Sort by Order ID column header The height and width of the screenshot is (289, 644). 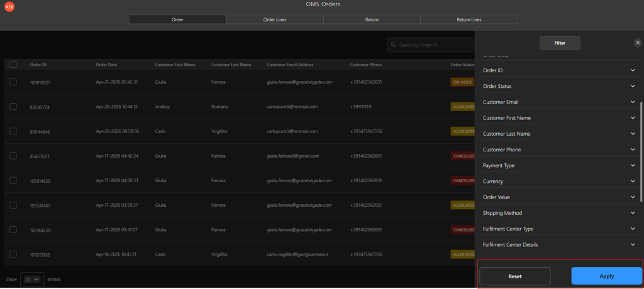point(38,65)
